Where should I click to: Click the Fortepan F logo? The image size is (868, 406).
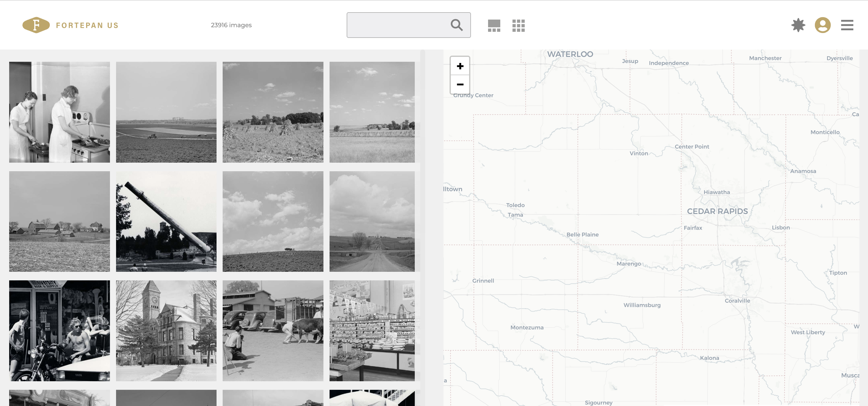click(x=36, y=25)
